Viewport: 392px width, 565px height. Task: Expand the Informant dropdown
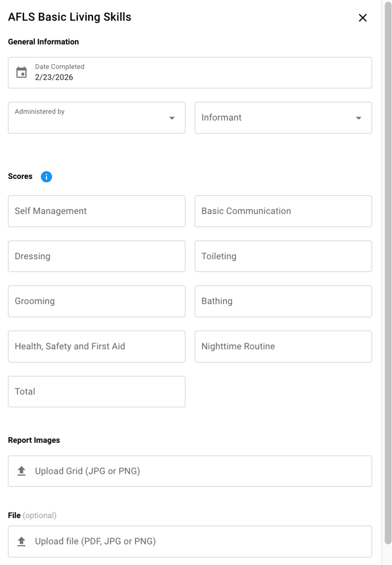[x=283, y=118]
